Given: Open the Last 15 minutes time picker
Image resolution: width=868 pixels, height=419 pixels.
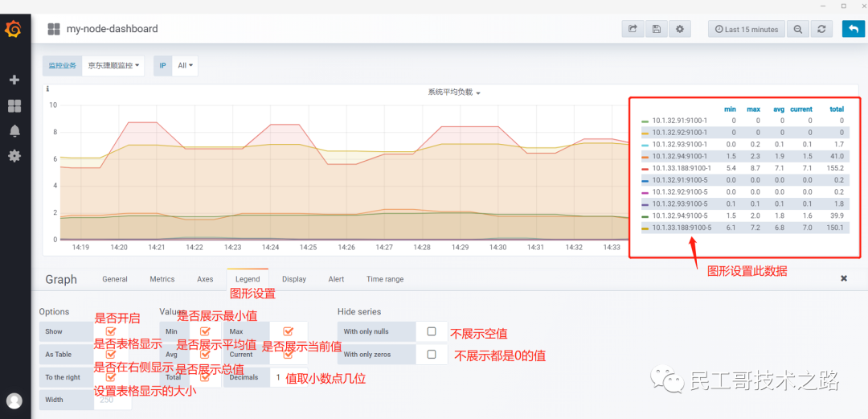Looking at the screenshot, I should 746,30.
